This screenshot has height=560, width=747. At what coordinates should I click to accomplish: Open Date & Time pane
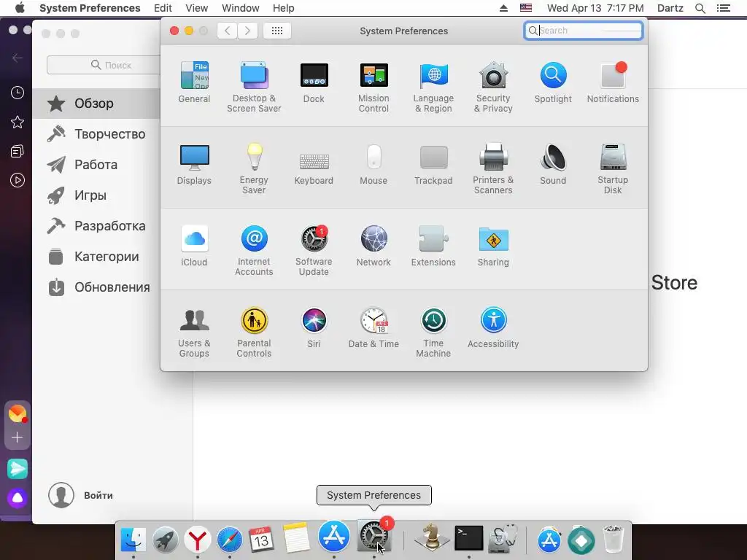point(374,327)
